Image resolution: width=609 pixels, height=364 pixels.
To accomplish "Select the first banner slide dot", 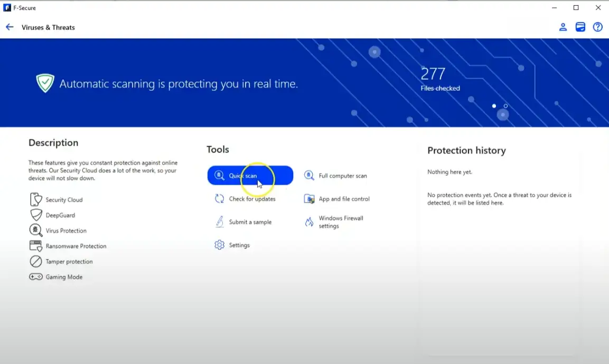I will (494, 106).
